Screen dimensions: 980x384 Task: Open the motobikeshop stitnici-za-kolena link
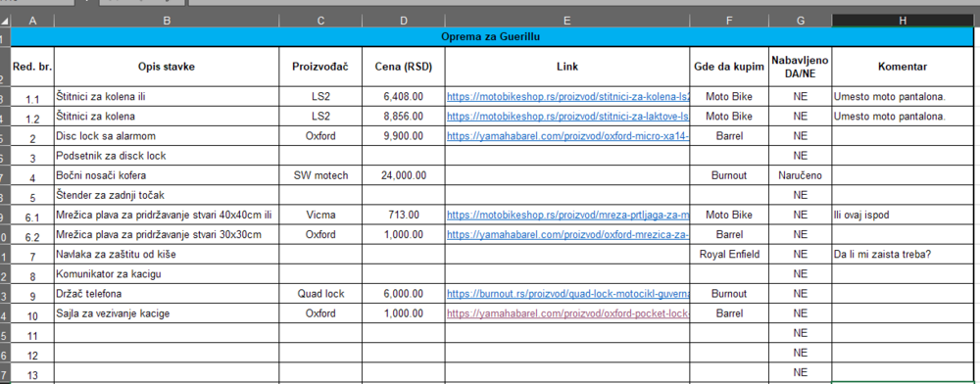[567, 97]
